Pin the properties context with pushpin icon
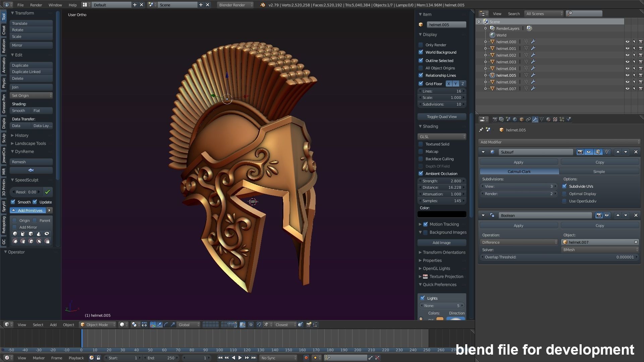 point(481,130)
